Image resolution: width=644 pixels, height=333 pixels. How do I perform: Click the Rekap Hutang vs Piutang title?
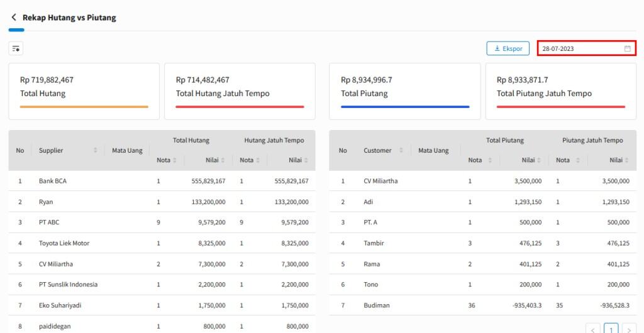click(69, 18)
